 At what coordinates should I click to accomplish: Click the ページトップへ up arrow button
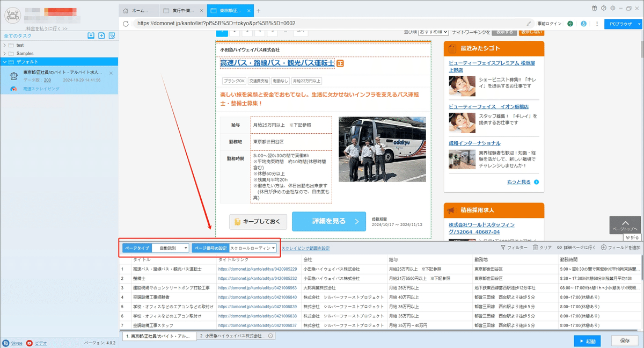625,224
